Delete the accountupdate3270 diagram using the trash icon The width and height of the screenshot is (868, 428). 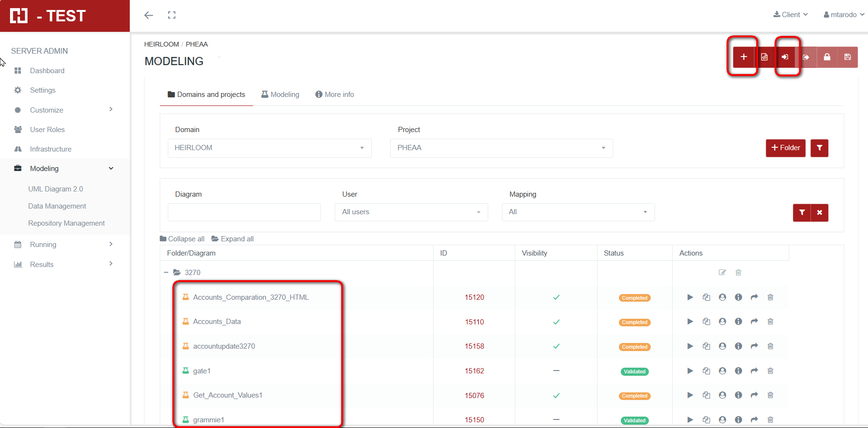pos(770,346)
